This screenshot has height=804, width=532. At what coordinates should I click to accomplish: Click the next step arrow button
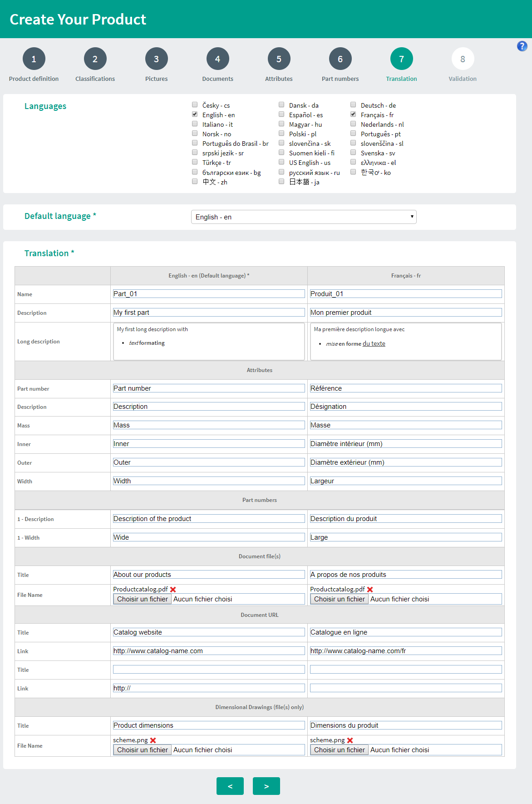pyautogui.click(x=266, y=786)
